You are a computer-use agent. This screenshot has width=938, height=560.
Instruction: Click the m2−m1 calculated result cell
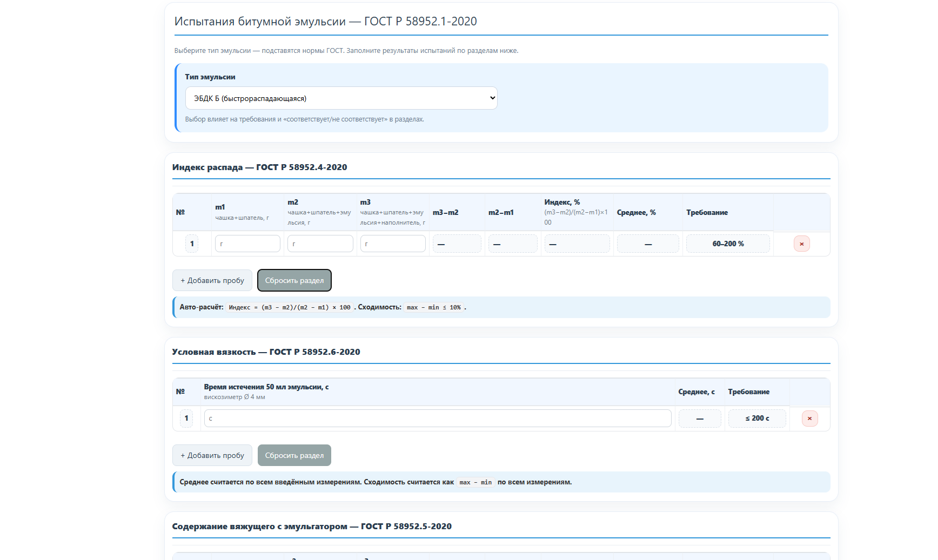point(512,244)
